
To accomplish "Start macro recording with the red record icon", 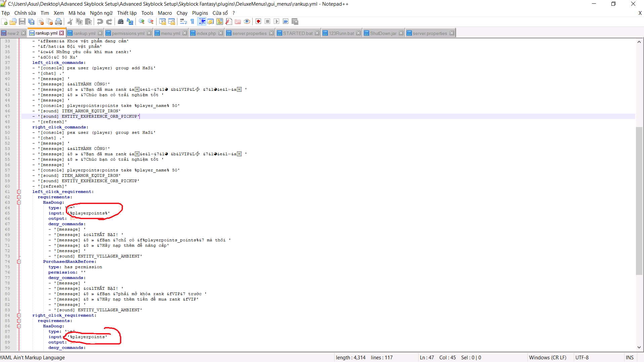I will tap(258, 22).
